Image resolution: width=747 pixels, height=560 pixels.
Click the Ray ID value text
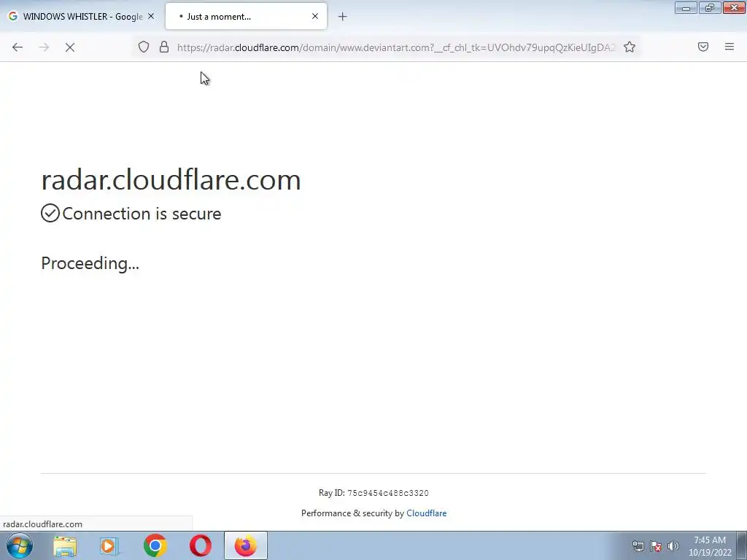(388, 493)
